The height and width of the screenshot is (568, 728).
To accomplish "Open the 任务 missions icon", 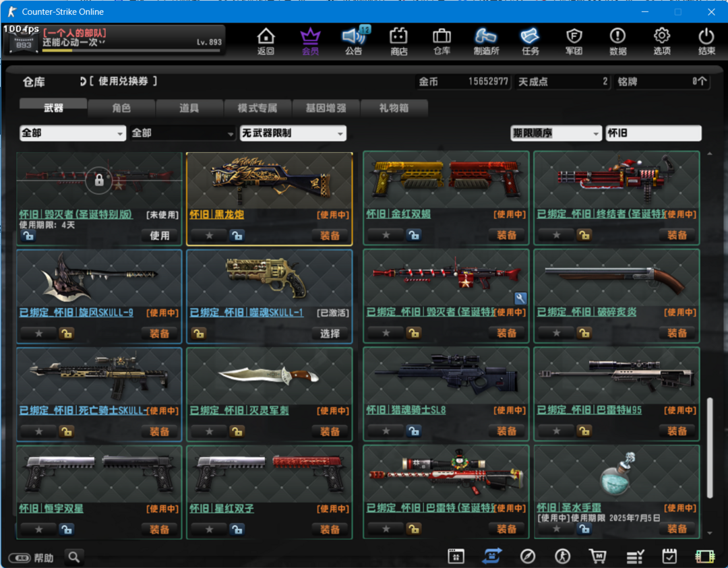I will tap(530, 41).
